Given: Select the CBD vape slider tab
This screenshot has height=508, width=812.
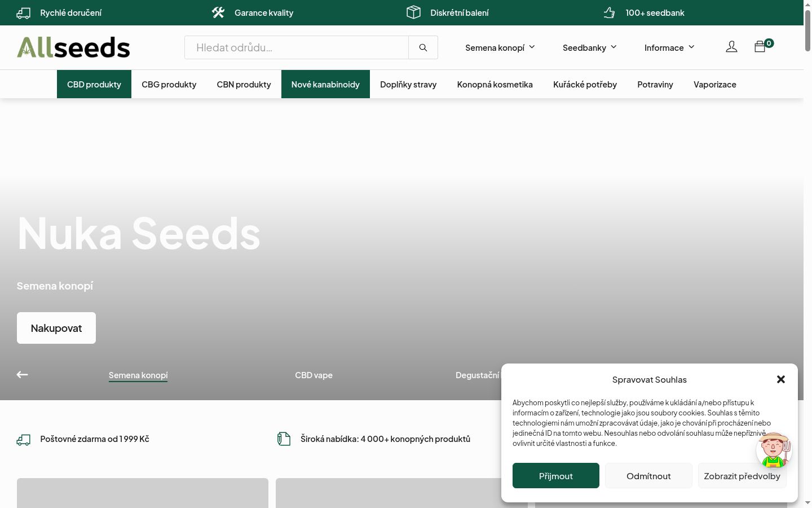Looking at the screenshot, I should pyautogui.click(x=314, y=375).
